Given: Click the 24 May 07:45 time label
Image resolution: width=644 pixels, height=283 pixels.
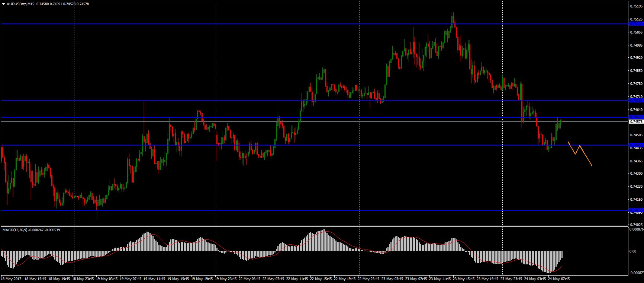Looking at the screenshot, I should (559, 279).
